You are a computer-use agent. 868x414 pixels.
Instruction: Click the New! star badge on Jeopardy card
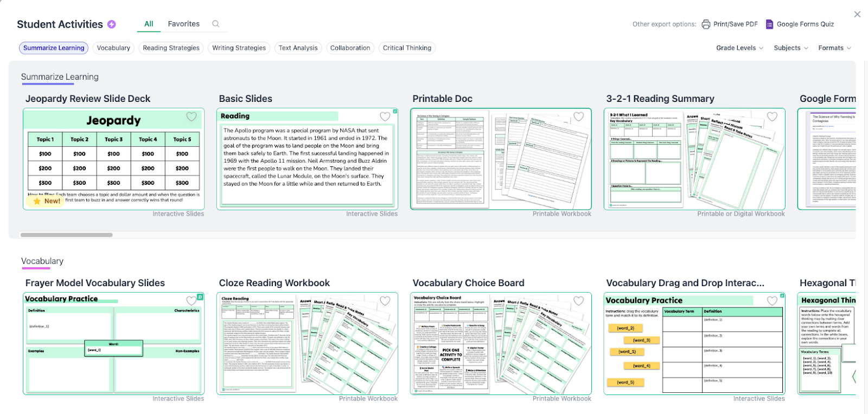coord(46,201)
